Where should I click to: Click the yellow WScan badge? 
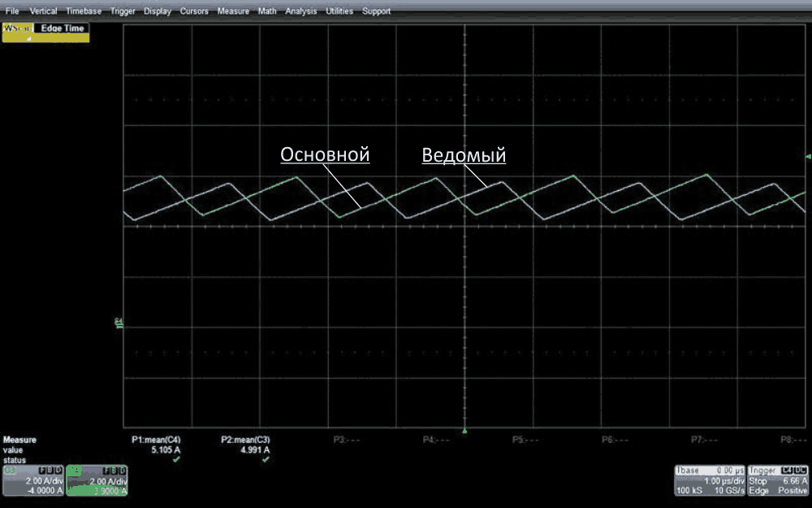18,28
